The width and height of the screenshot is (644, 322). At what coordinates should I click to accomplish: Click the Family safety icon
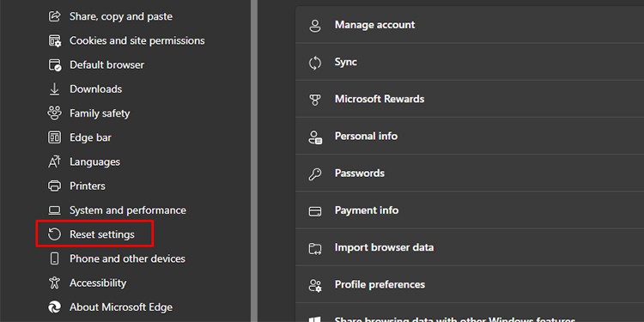(x=54, y=113)
